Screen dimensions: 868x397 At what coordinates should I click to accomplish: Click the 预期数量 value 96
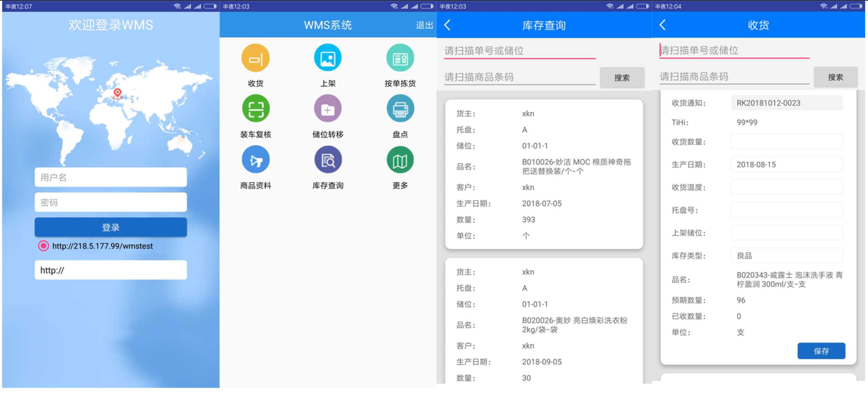coord(741,300)
